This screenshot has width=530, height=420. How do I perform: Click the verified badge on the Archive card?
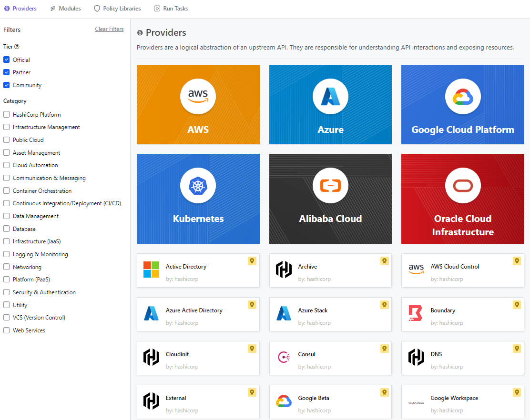[x=384, y=261]
